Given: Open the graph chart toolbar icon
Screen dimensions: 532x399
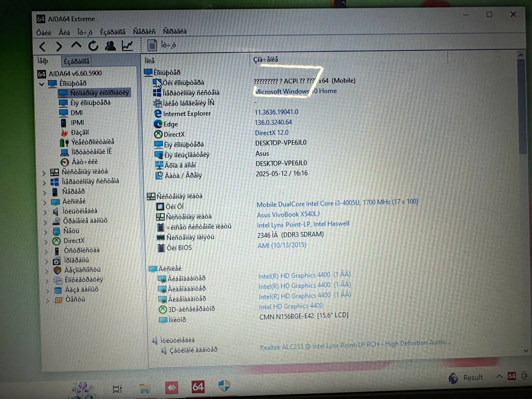Looking at the screenshot, I should (127, 46).
